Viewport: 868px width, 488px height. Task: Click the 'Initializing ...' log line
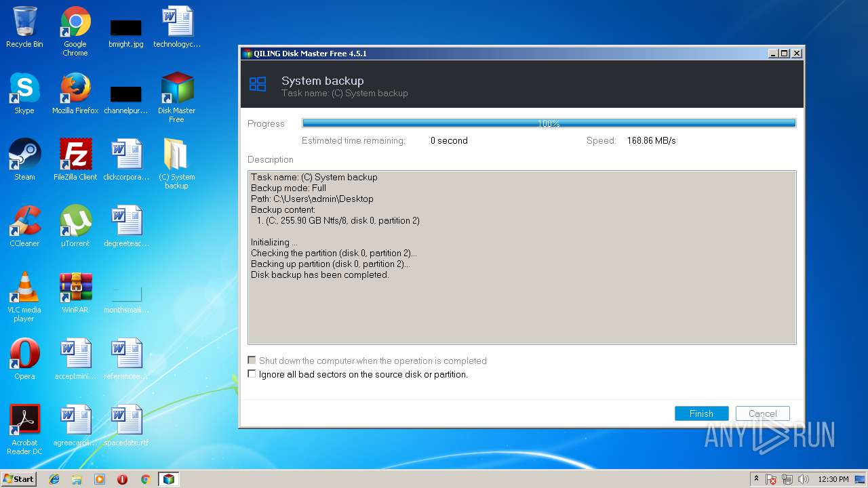(274, 243)
